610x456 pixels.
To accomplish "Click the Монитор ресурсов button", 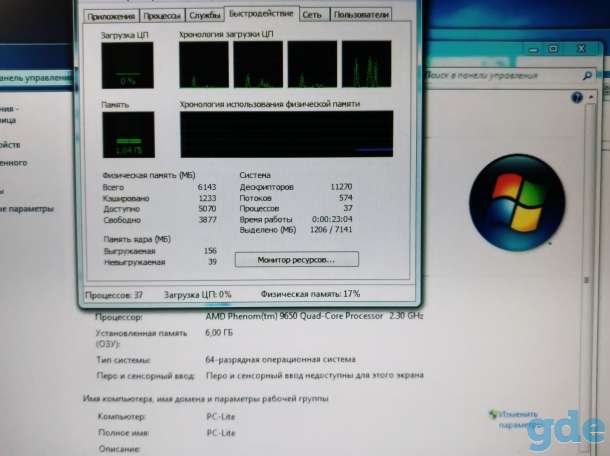I will (296, 260).
